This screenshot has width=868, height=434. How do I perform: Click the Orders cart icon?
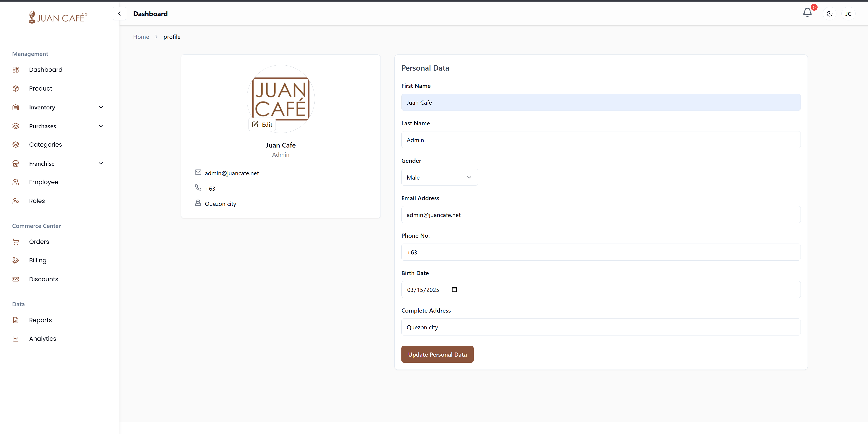click(15, 242)
